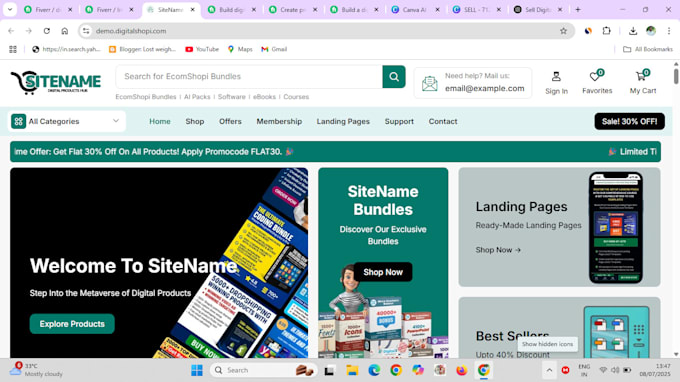The width and height of the screenshot is (680, 382).
Task: Open new browser tab
Action: pyautogui.click(x=578, y=10)
